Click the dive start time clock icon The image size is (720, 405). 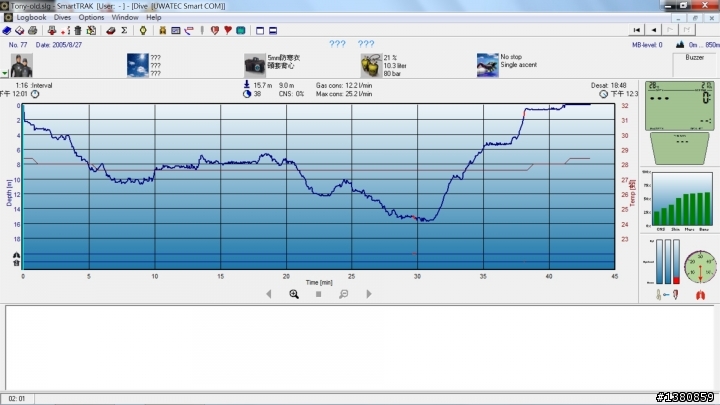[x=35, y=94]
